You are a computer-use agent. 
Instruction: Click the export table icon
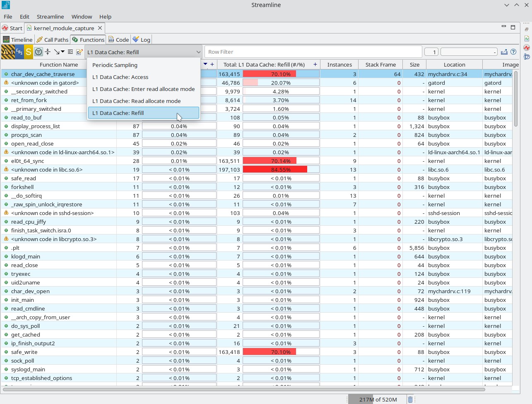tap(504, 52)
